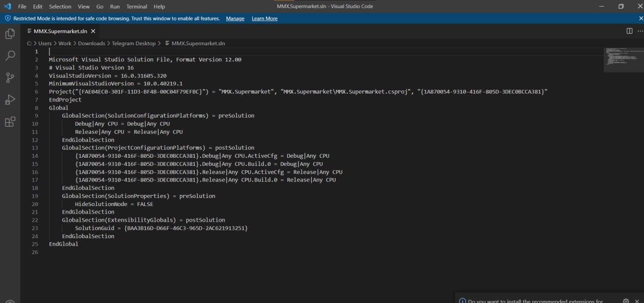The width and height of the screenshot is (644, 303).
Task: Click 'EndGlobal' on line 25
Action: click(63, 244)
